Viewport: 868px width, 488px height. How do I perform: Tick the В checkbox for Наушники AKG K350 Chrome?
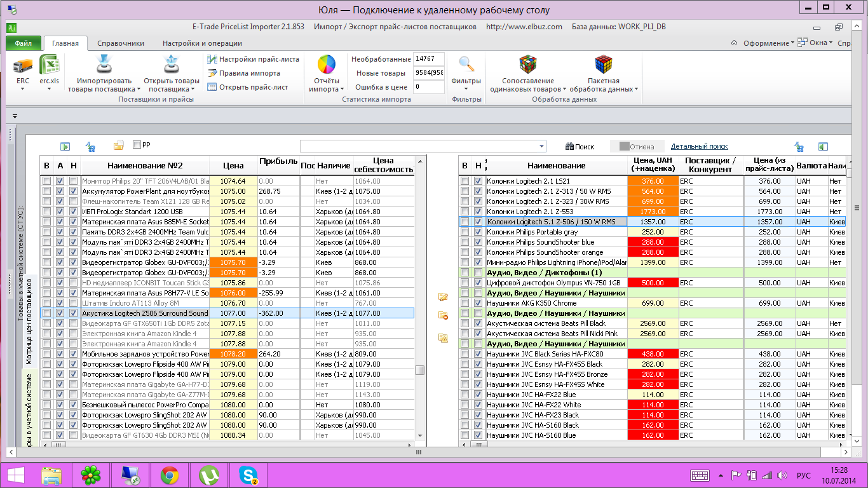(465, 303)
